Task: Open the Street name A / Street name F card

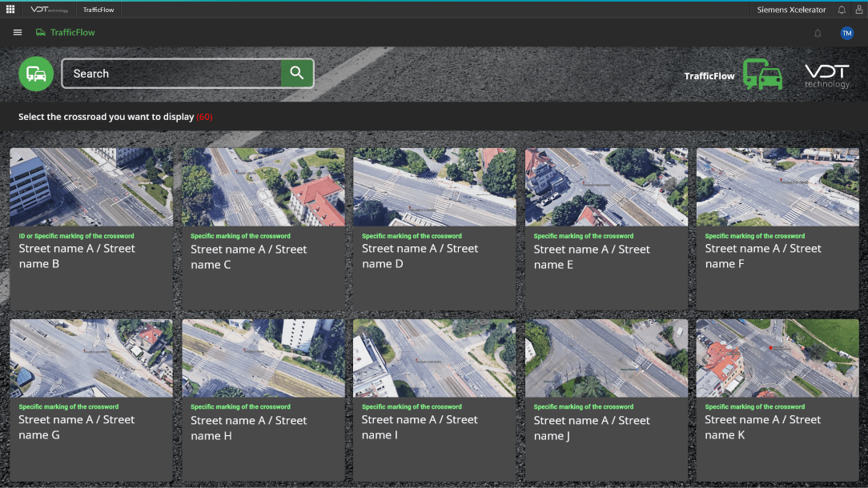Action: (x=778, y=229)
